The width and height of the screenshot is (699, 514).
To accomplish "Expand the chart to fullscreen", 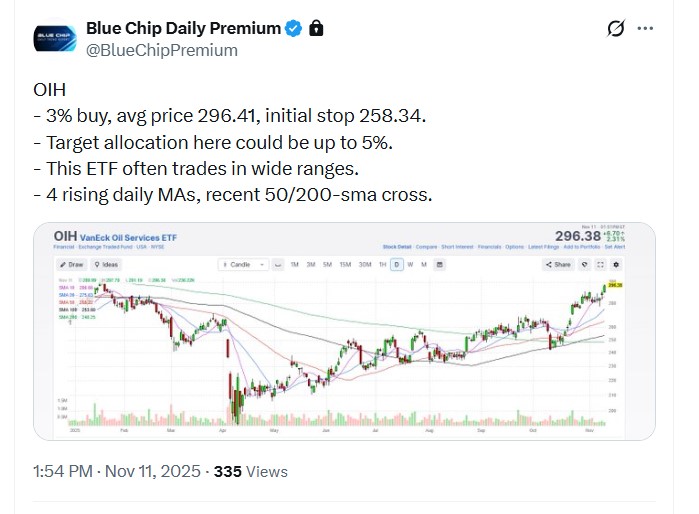I will (x=601, y=265).
